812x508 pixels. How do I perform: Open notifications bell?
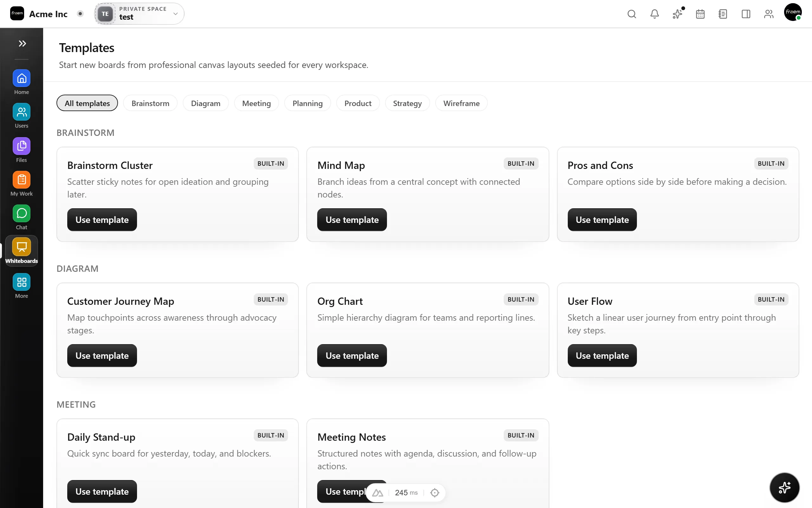tap(654, 14)
